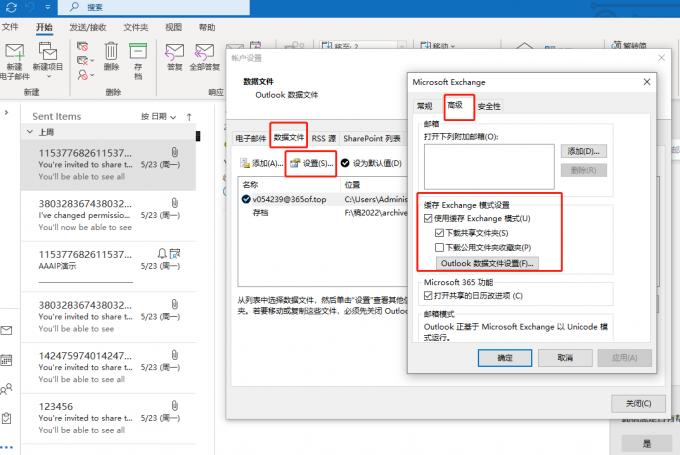This screenshot has height=455, width=680.
Task: Click the message list scrollbar thumb
Action: click(198, 136)
